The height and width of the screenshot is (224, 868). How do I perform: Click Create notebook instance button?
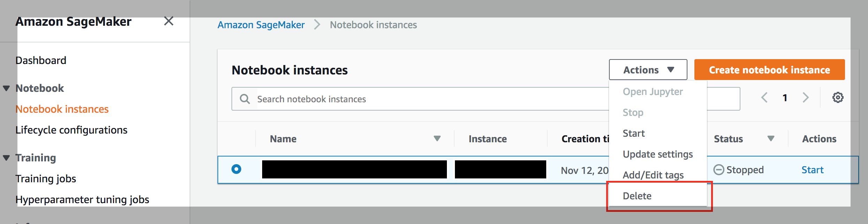(x=770, y=70)
